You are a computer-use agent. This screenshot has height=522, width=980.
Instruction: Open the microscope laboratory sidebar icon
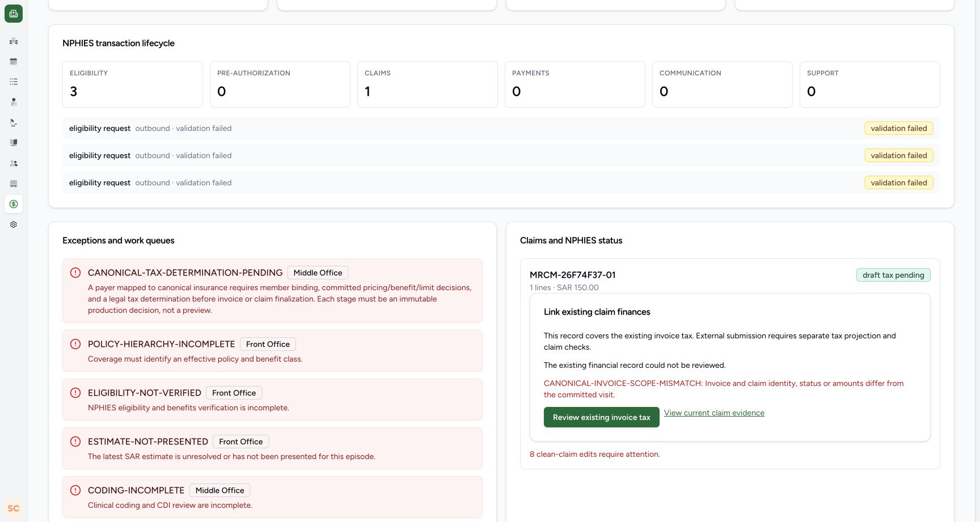(x=14, y=122)
